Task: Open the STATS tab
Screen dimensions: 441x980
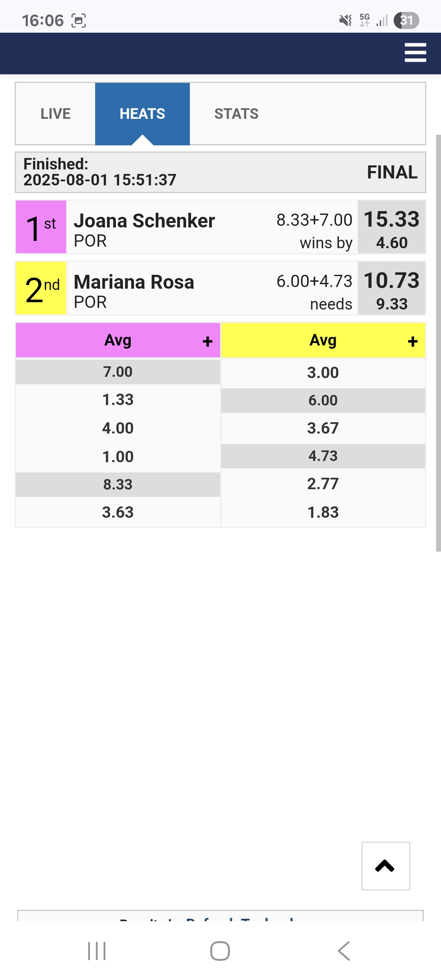Action: (236, 114)
